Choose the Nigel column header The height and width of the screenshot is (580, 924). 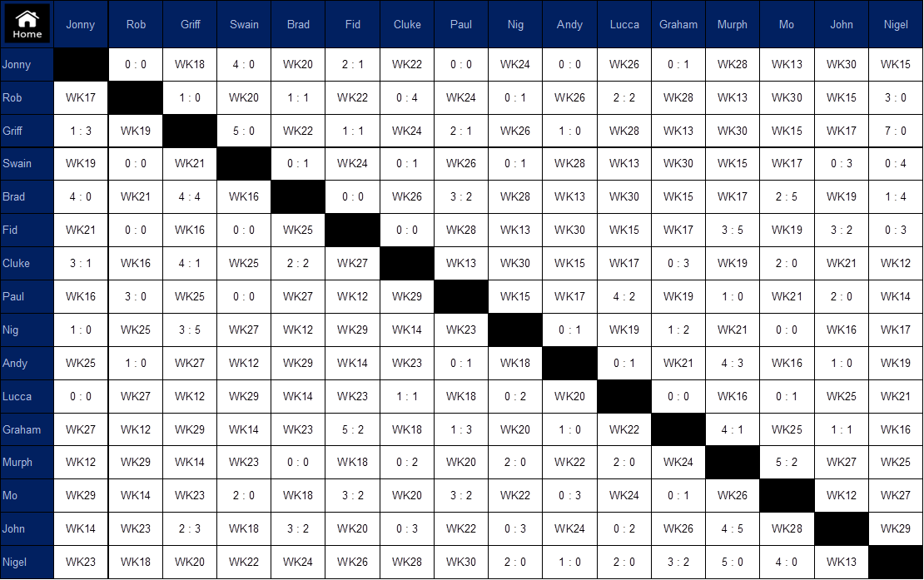point(896,24)
